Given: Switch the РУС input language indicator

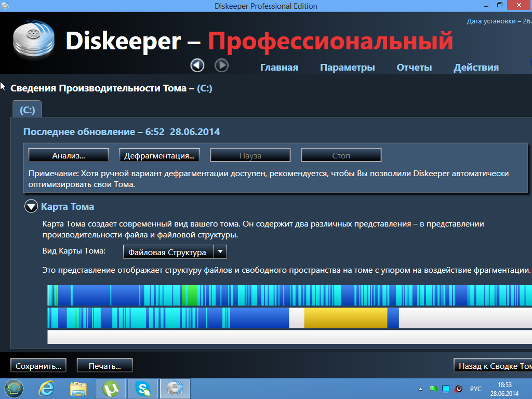Looking at the screenshot, I should [x=476, y=389].
